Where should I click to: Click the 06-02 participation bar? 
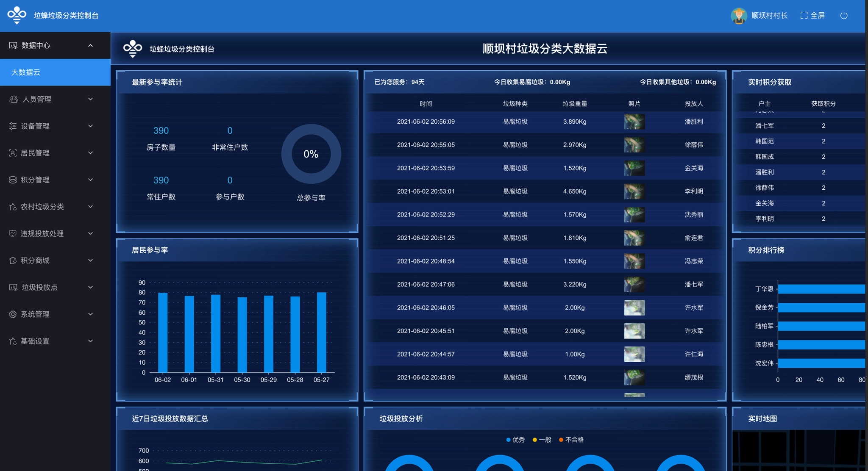163,332
